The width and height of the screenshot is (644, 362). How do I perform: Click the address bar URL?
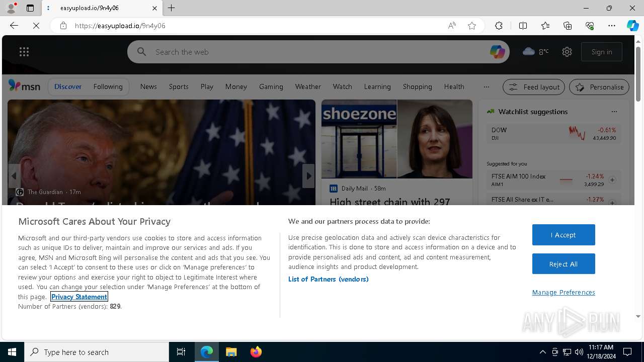120,26
